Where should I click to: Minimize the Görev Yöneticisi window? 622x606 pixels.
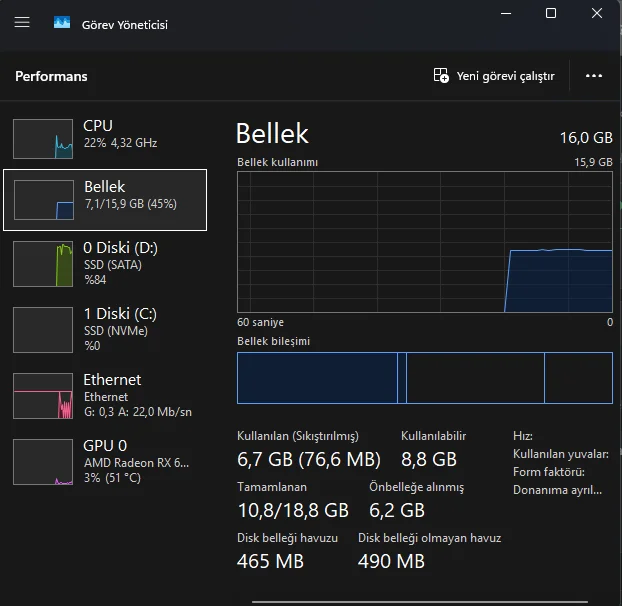(505, 13)
